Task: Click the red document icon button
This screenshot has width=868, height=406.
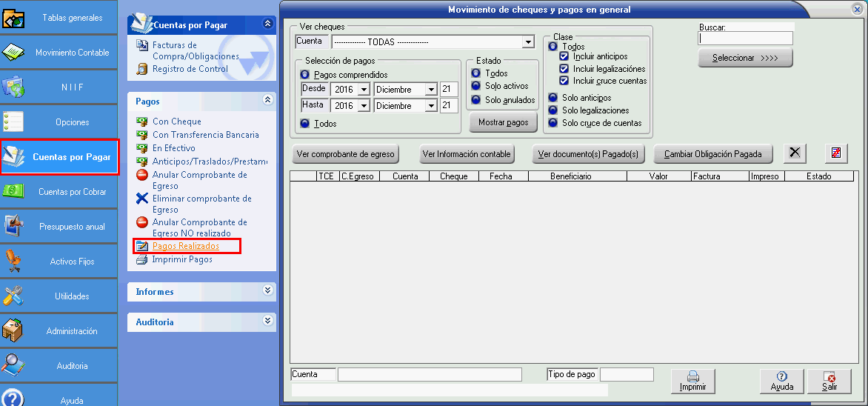Action: click(x=835, y=153)
